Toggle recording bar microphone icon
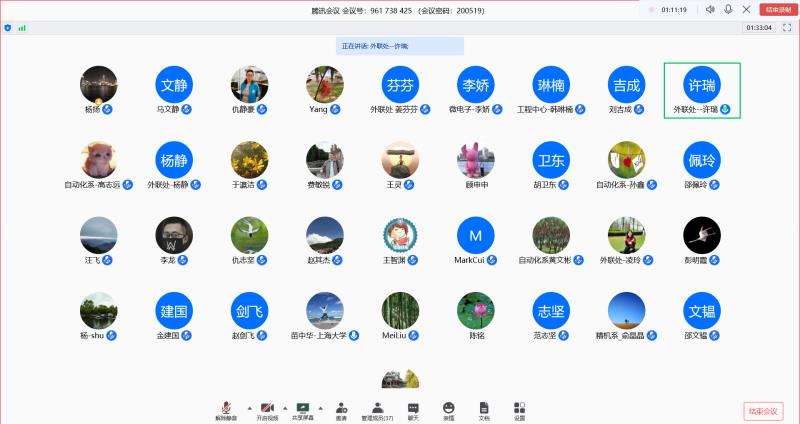 tap(728, 9)
